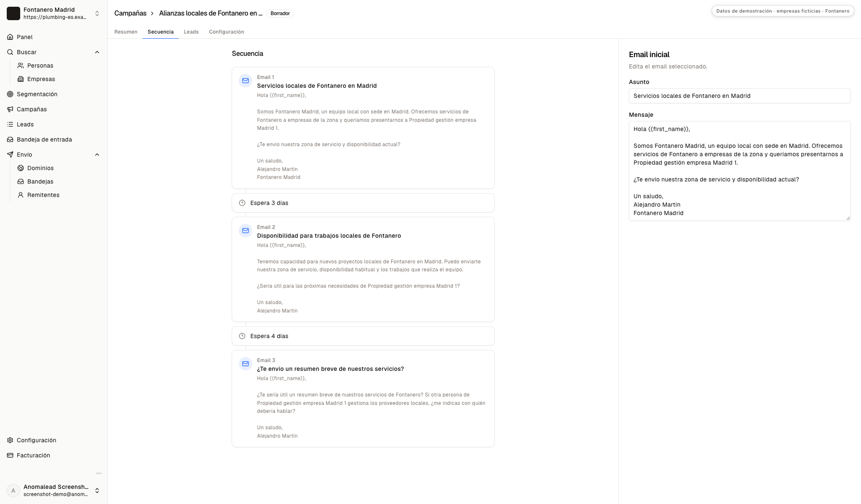Open the Configuración tab in campaign
The width and height of the screenshot is (861, 504).
pos(227,32)
